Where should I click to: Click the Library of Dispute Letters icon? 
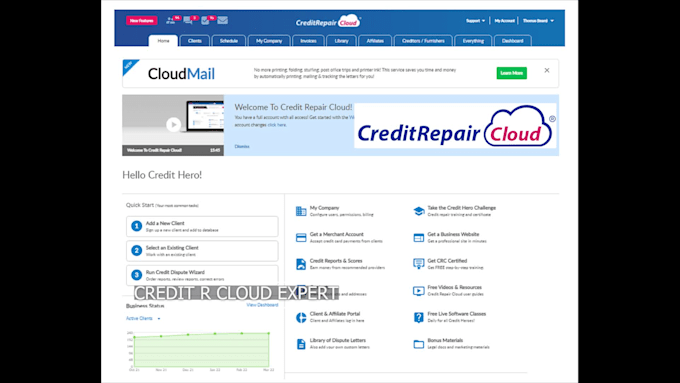301,344
